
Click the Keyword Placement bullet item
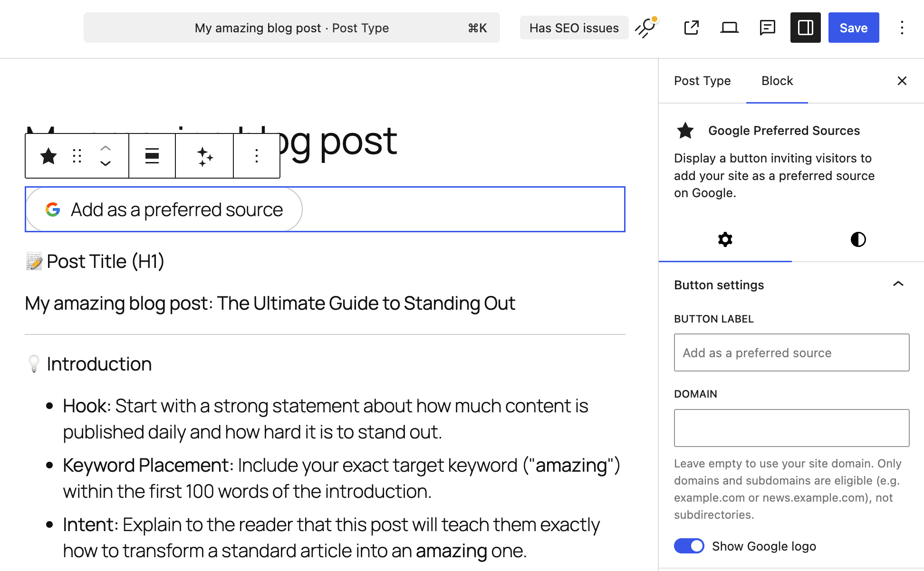tap(341, 478)
